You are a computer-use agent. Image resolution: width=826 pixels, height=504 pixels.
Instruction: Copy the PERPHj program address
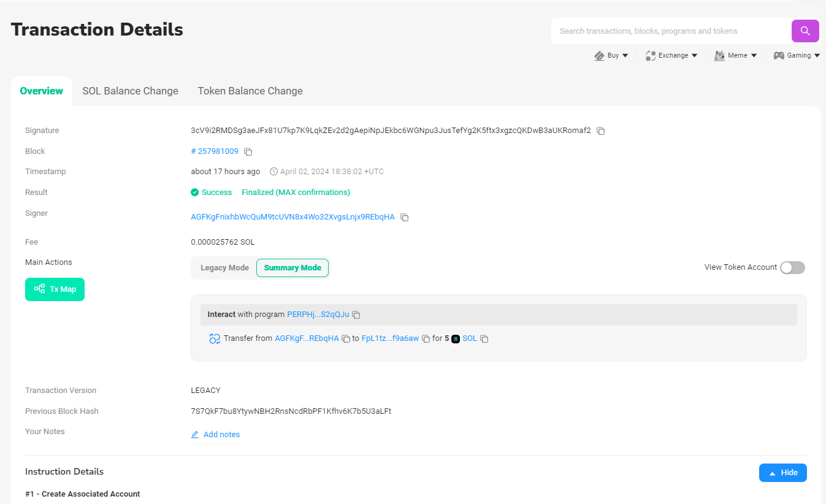356,315
